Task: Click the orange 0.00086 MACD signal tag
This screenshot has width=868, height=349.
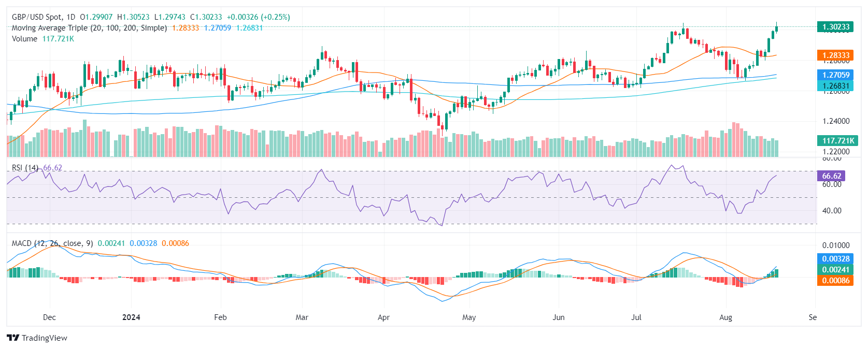Action: [x=836, y=281]
